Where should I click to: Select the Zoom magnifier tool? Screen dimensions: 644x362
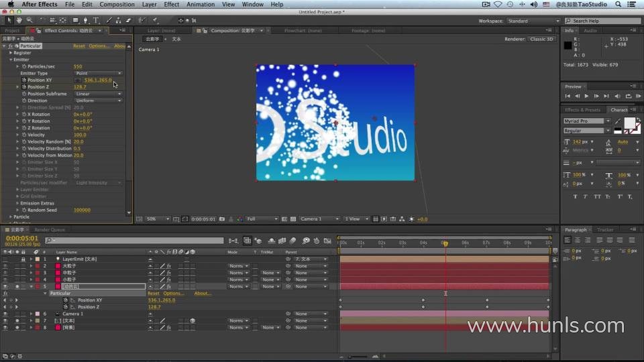(29, 20)
